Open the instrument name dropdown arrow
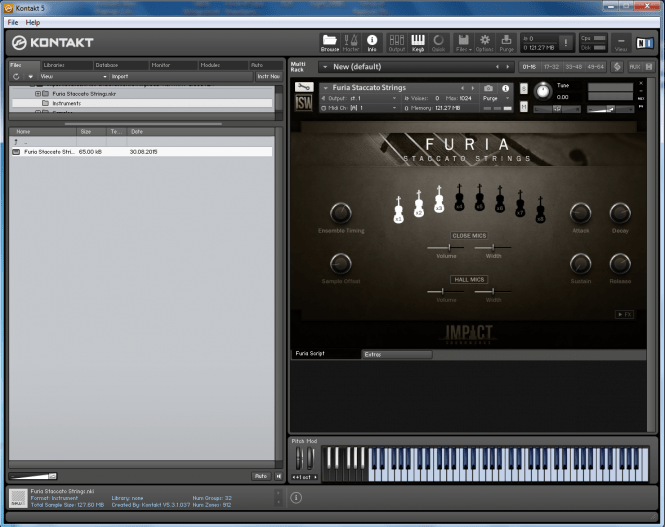Viewport: 665px width, 527px height. tap(326, 88)
